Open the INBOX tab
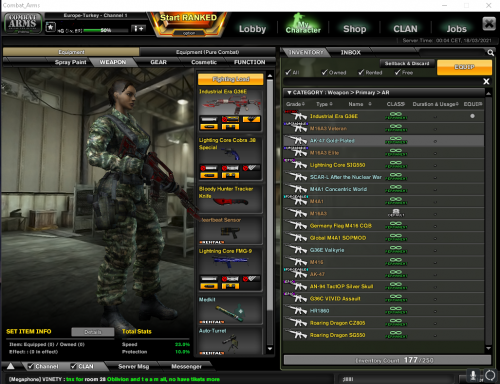The height and width of the screenshot is (384, 500). pyautogui.click(x=350, y=52)
